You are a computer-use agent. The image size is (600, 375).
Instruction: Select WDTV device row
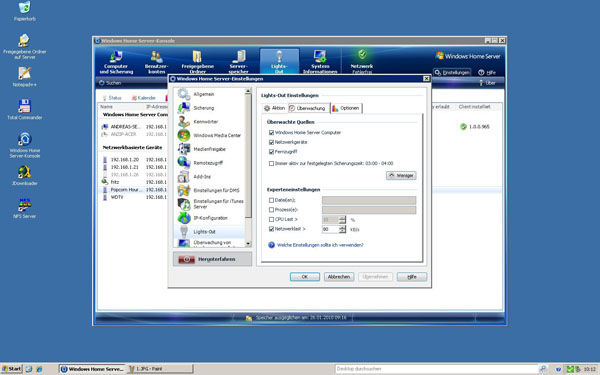coord(134,197)
